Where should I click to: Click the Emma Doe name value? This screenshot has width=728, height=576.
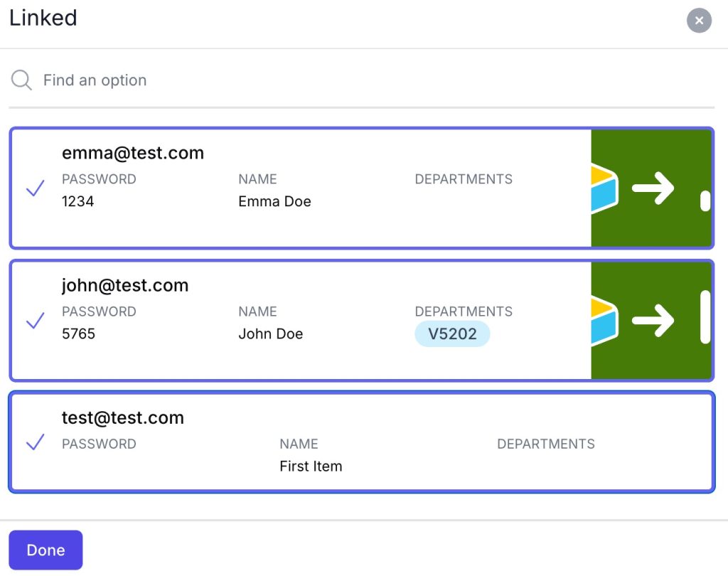pos(274,201)
